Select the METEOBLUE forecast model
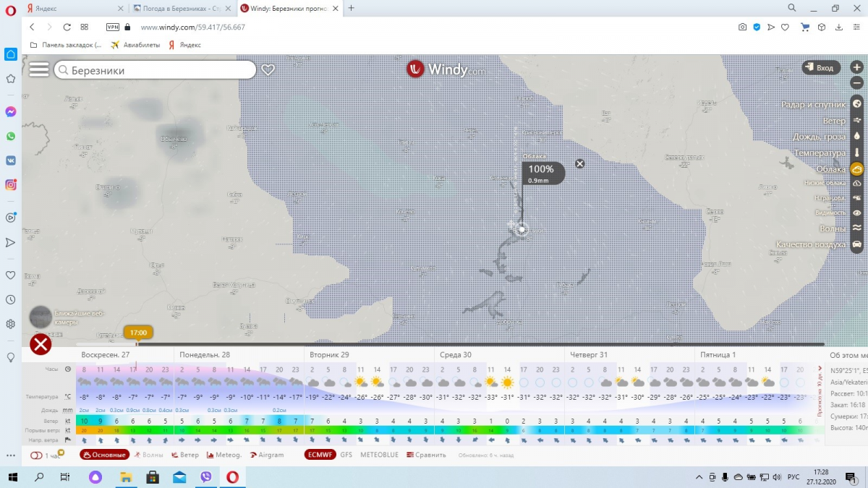 pyautogui.click(x=379, y=455)
